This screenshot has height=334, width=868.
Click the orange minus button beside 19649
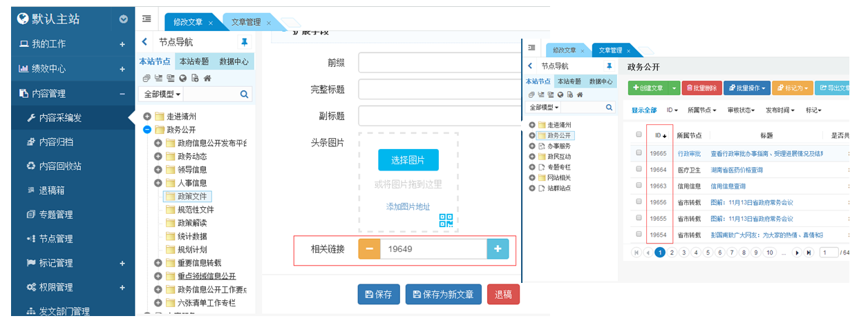tap(369, 249)
